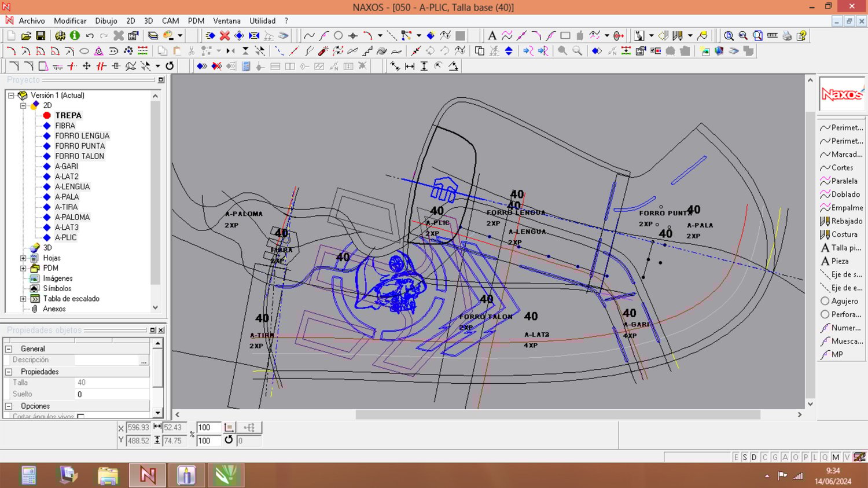Collapse the 2D tree node
Screen dimensions: 868x488
point(23,105)
